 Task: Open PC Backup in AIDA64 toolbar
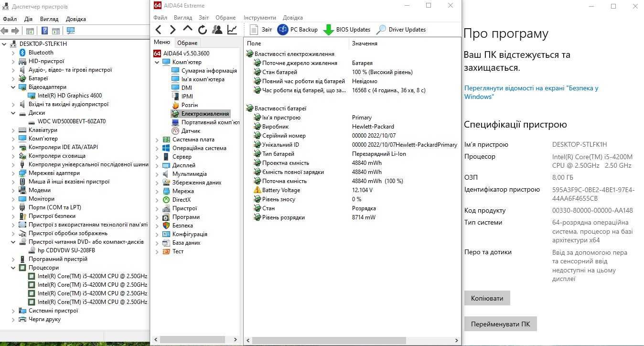[298, 30]
